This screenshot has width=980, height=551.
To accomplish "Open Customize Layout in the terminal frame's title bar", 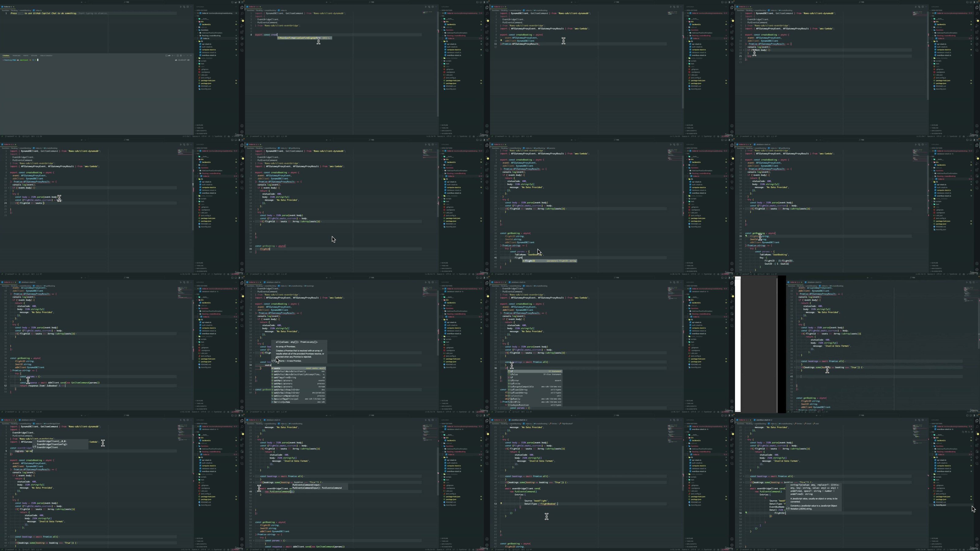I will (243, 2).
